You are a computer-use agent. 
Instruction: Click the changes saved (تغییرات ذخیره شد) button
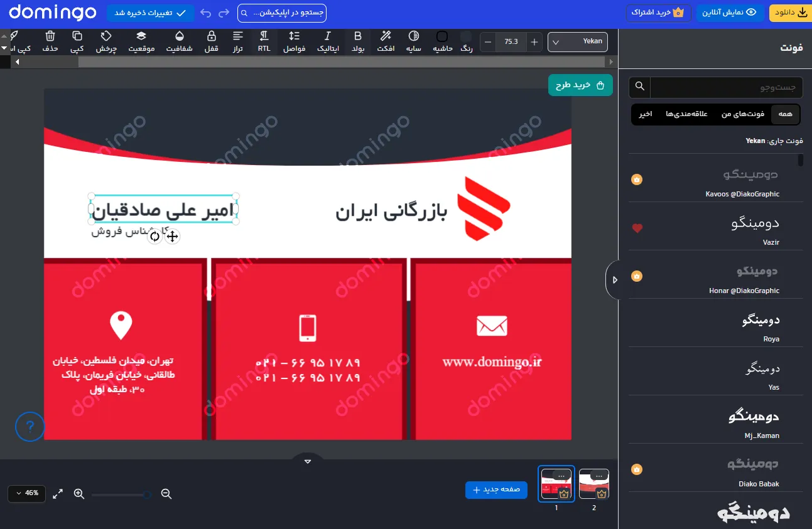pyautogui.click(x=150, y=13)
